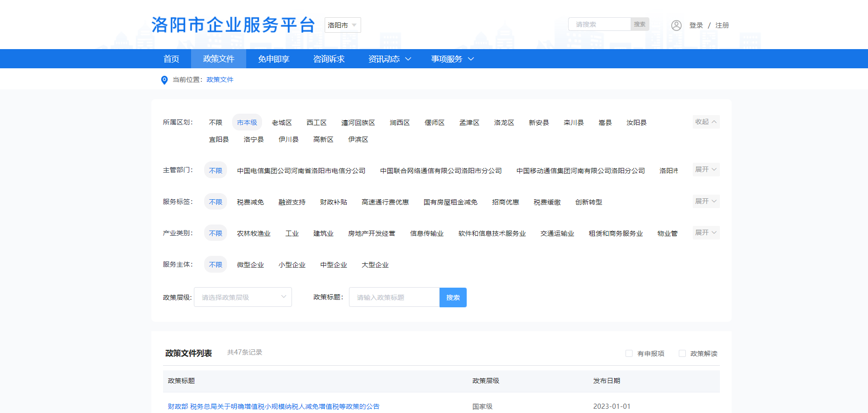868x413 pixels.
Task: Expand the 产业类别 filter row
Action: pyautogui.click(x=706, y=232)
